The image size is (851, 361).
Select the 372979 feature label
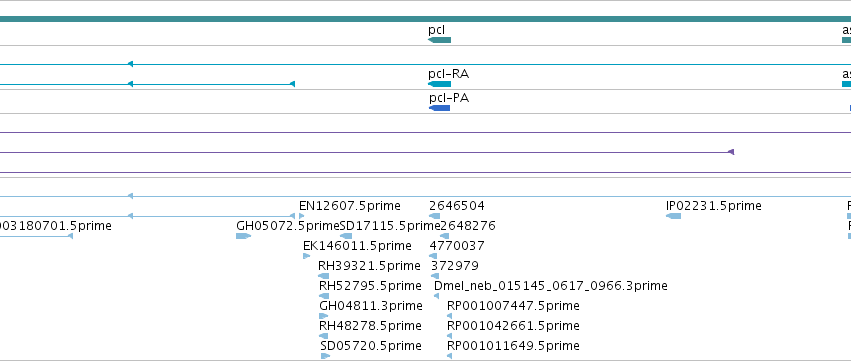click(455, 265)
